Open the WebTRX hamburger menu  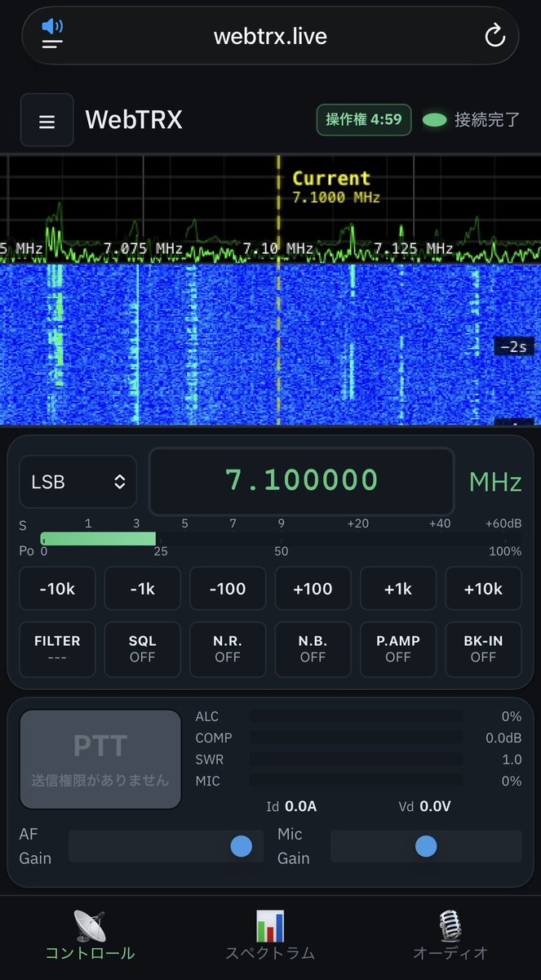47,120
